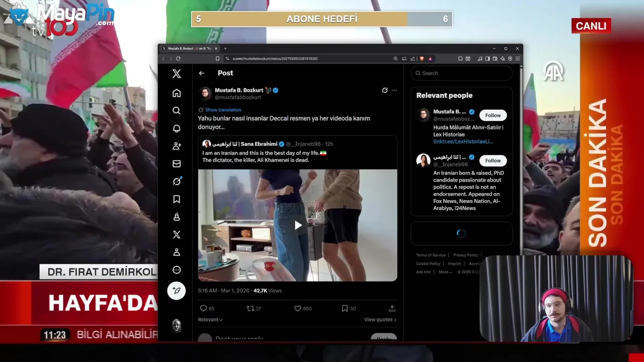Click the zoom magnifier in address bar
Viewport: 644px width, 362px height.
click(395, 58)
